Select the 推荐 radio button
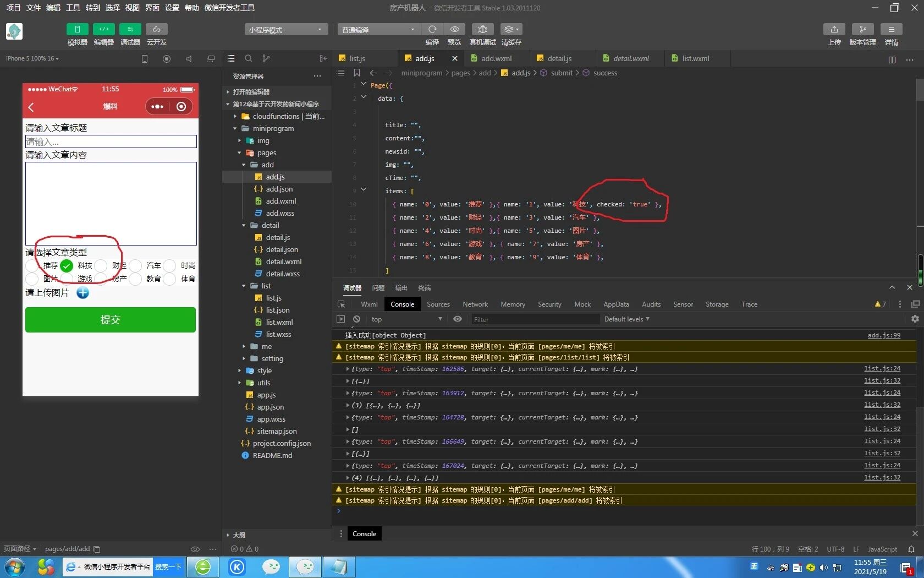This screenshot has height=578, width=924. point(32,266)
